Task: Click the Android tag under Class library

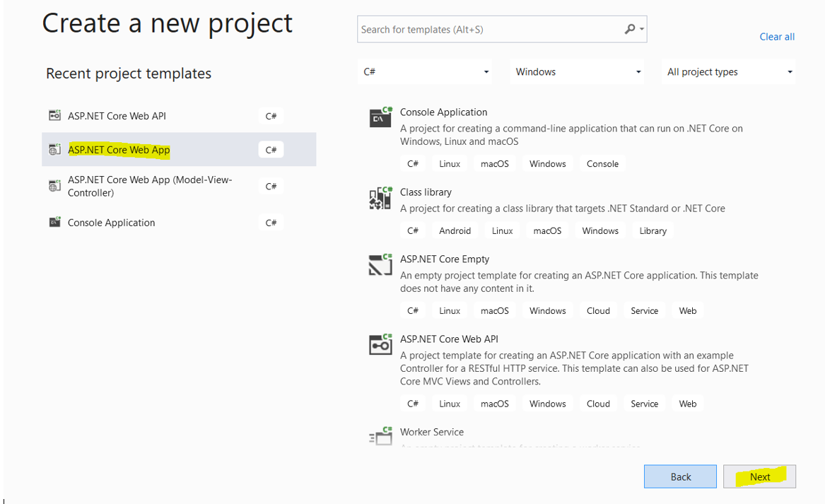Action: [455, 230]
